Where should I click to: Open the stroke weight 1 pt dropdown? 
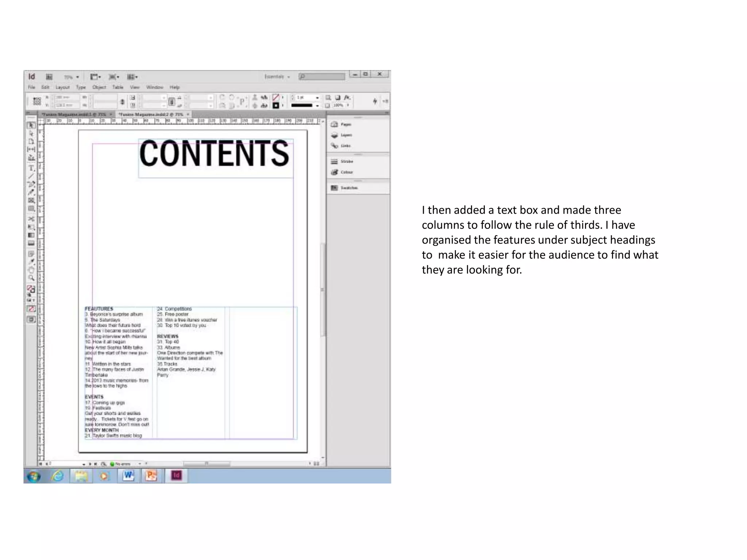(317, 98)
